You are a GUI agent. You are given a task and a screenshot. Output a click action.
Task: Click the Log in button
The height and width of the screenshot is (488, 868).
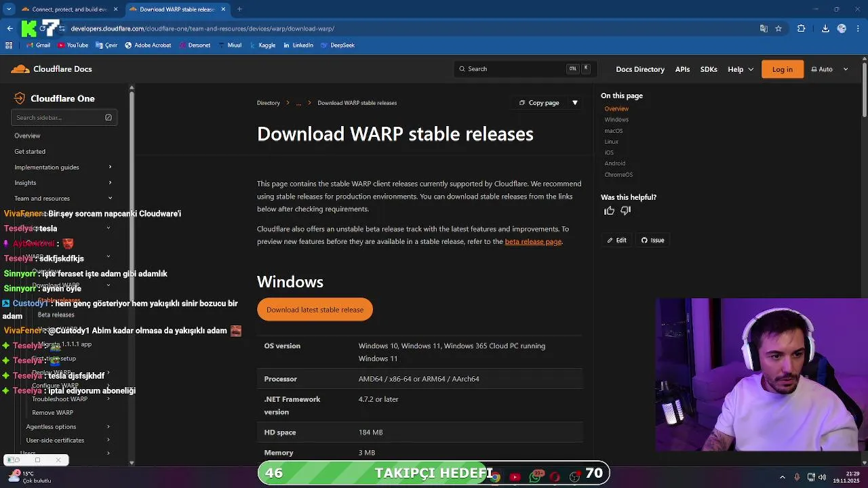[782, 69]
